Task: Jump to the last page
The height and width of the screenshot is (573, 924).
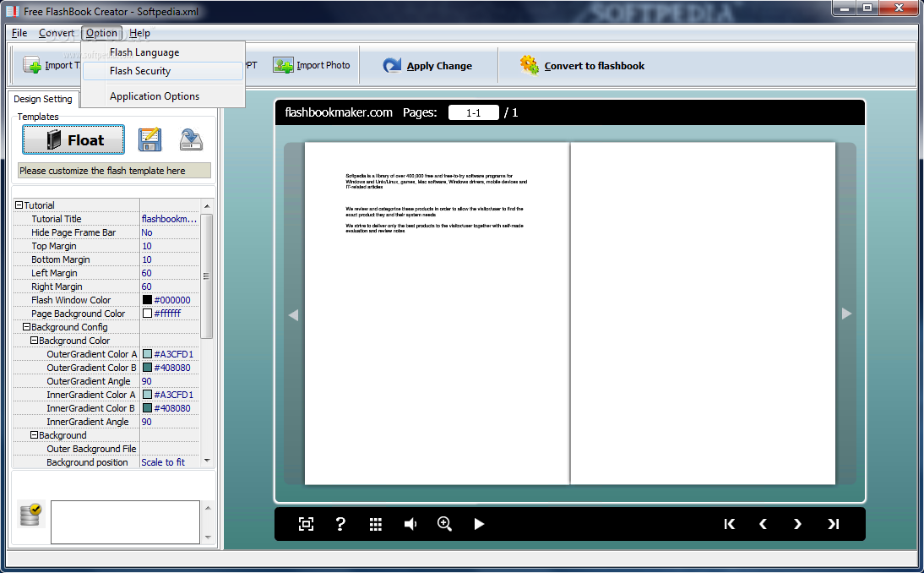Action: pos(833,524)
